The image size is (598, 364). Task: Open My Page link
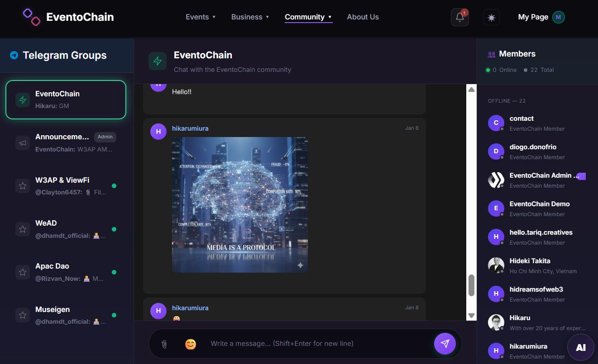click(x=533, y=17)
